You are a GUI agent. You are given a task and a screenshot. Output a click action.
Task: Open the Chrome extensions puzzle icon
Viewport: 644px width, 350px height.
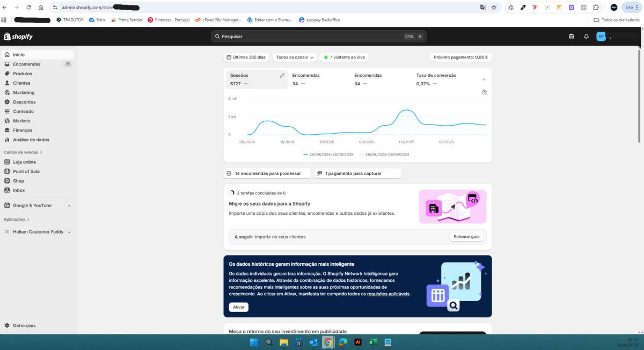coord(596,8)
